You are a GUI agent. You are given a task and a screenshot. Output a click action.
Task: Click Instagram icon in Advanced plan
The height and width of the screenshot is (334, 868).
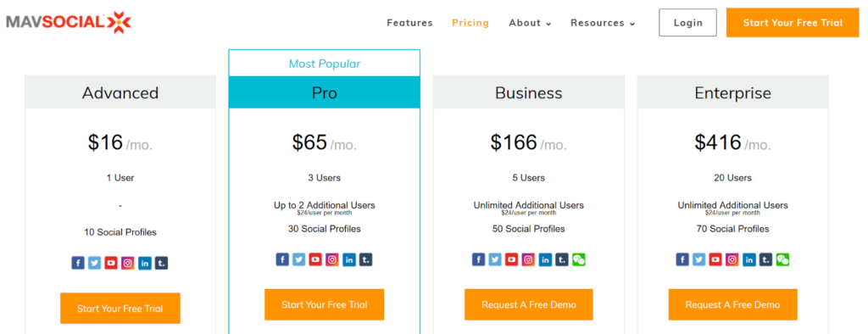(x=128, y=263)
